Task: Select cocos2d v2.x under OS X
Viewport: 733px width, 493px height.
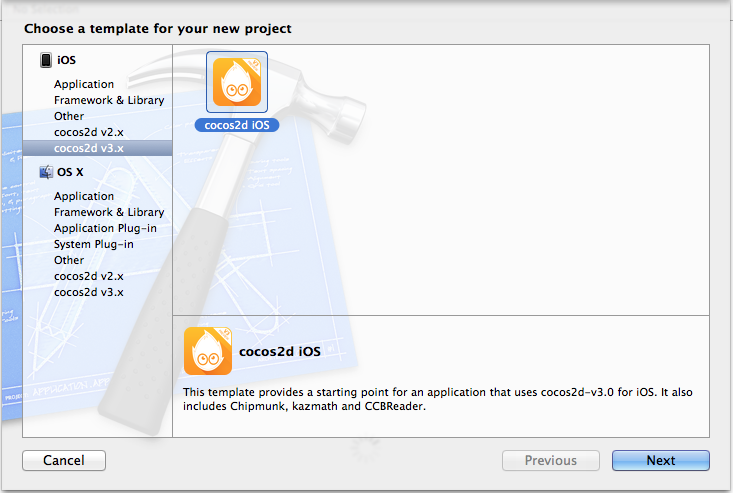Action: 88,276
